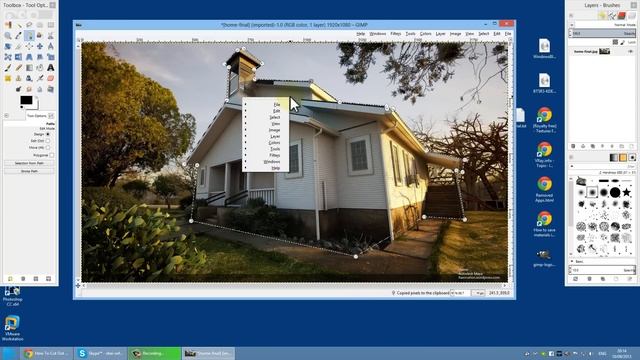Toggle the lock alpha channel icon
640x360 pixels.
point(615,42)
